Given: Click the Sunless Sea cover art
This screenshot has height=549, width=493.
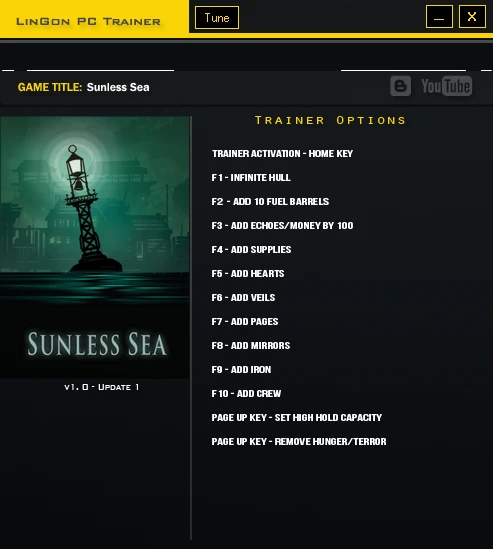Looking at the screenshot, I should tap(95, 247).
